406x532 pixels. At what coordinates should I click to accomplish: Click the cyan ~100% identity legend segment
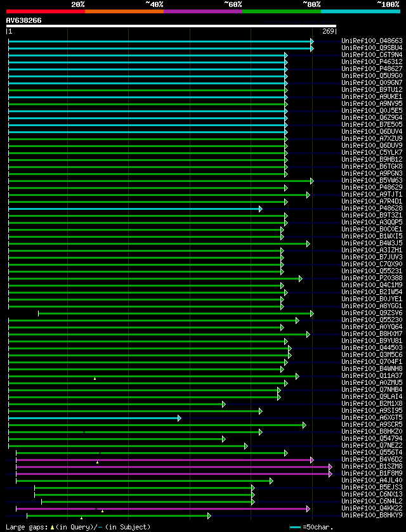360,11
